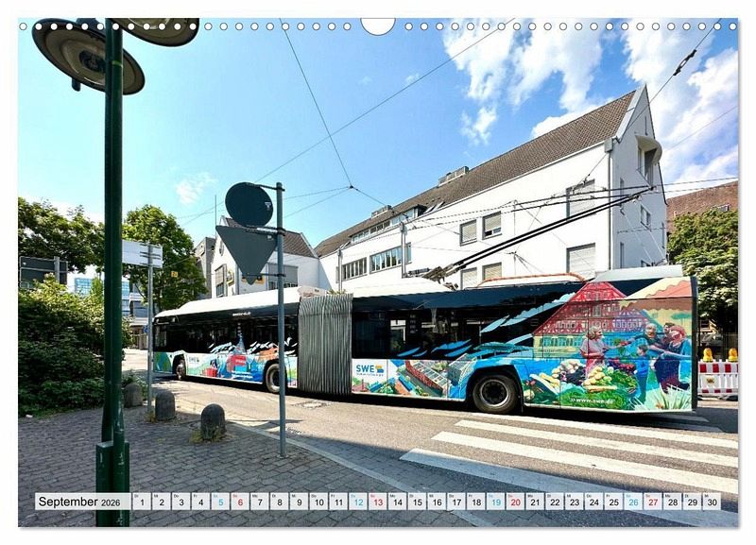Select day 23 in the calendar strip
This screenshot has width=756, height=545.
[575, 502]
